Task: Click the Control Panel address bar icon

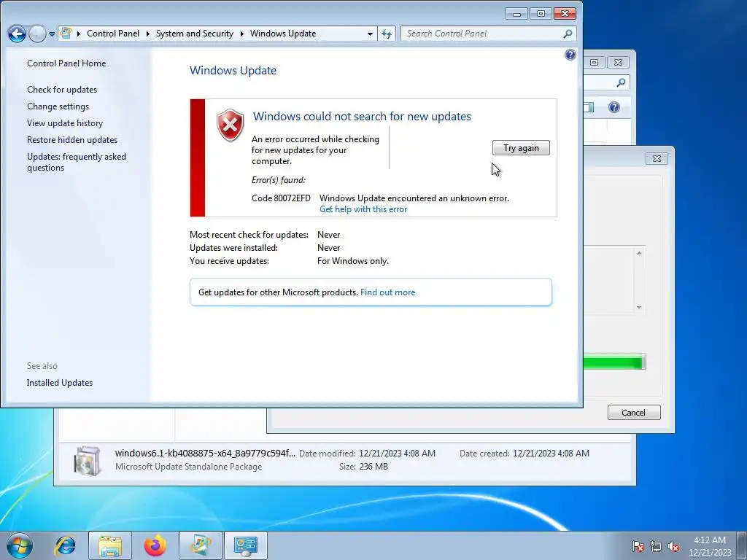Action: [66, 34]
